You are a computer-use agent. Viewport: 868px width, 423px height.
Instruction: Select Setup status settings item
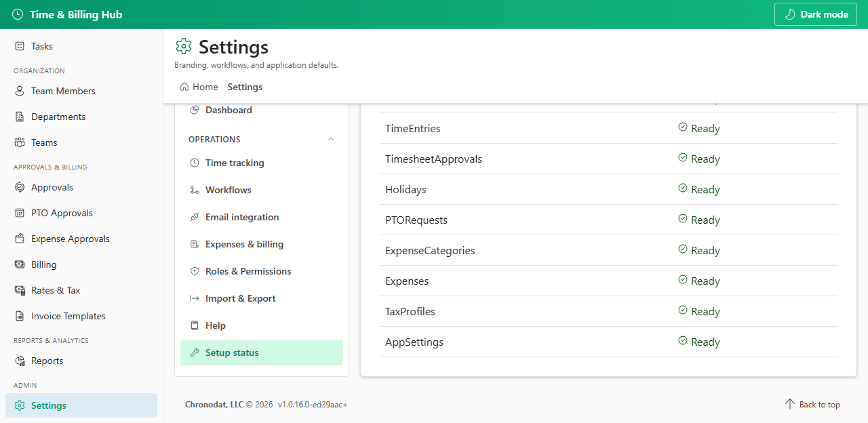click(262, 352)
